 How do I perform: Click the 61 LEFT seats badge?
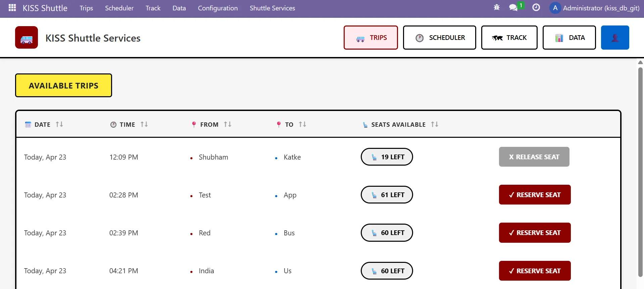[387, 195]
